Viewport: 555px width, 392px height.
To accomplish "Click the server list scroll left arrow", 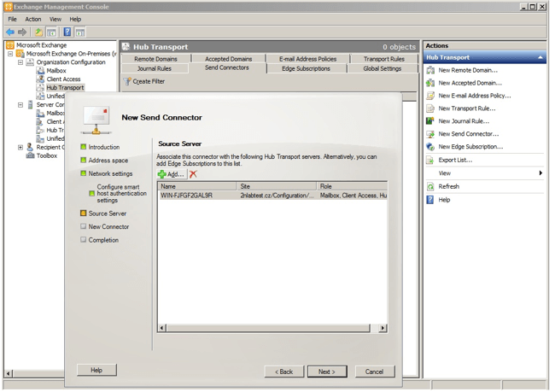I will pos(161,328).
